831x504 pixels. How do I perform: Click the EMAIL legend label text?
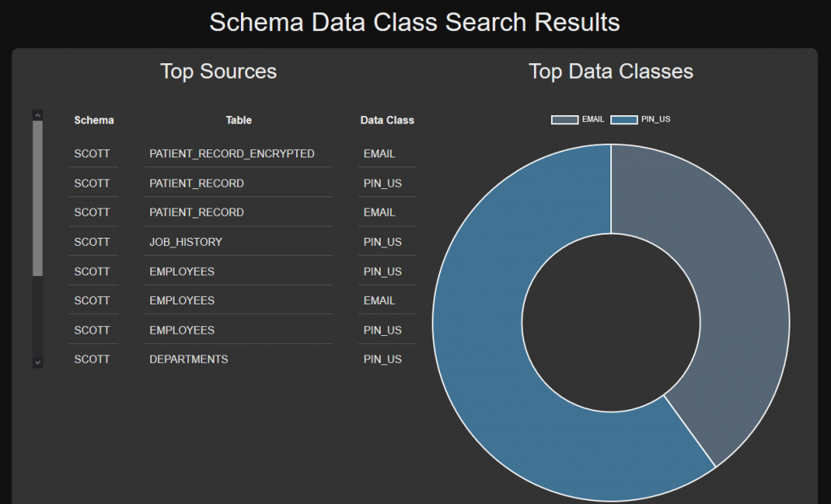pyautogui.click(x=593, y=119)
